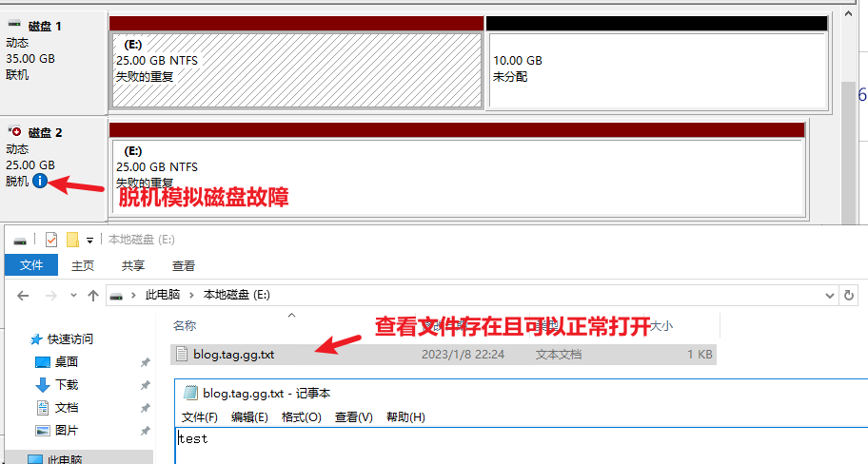Open the Downloads (下载) quick access folder
The height and width of the screenshot is (464, 868).
click(x=67, y=385)
